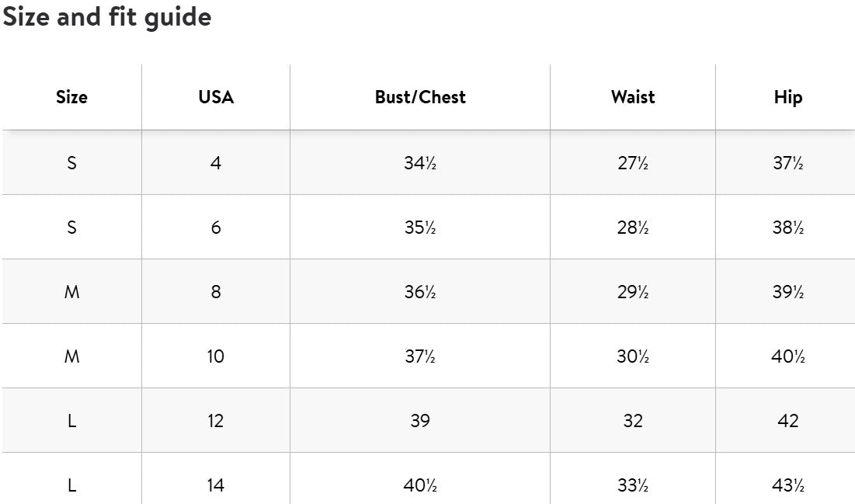
Task: Click the Size column header
Action: pyautogui.click(x=71, y=97)
